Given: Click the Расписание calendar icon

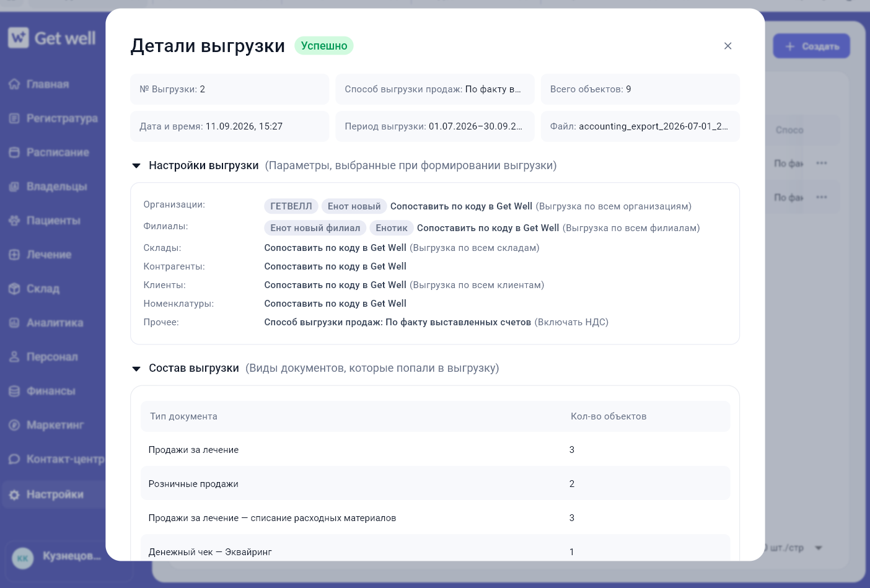Looking at the screenshot, I should [14, 152].
